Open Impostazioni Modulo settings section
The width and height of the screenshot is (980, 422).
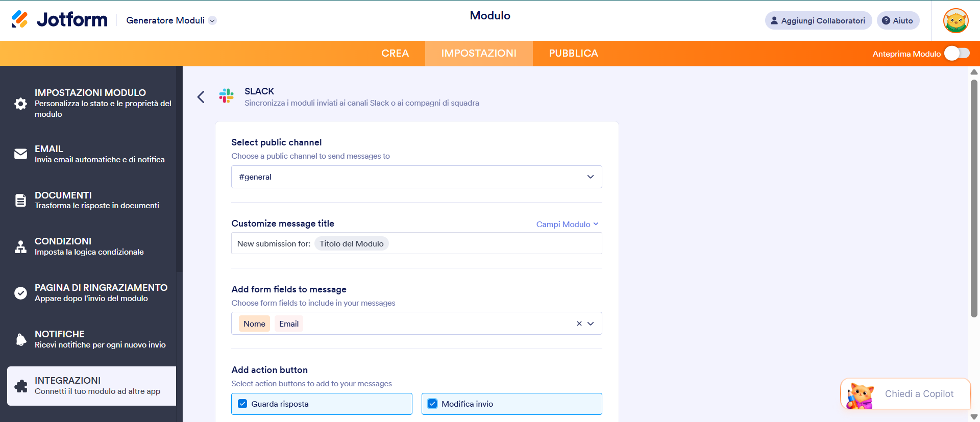(x=92, y=104)
